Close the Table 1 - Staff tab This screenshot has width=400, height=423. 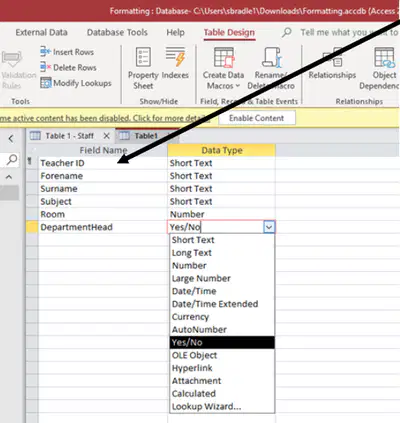[x=106, y=136]
